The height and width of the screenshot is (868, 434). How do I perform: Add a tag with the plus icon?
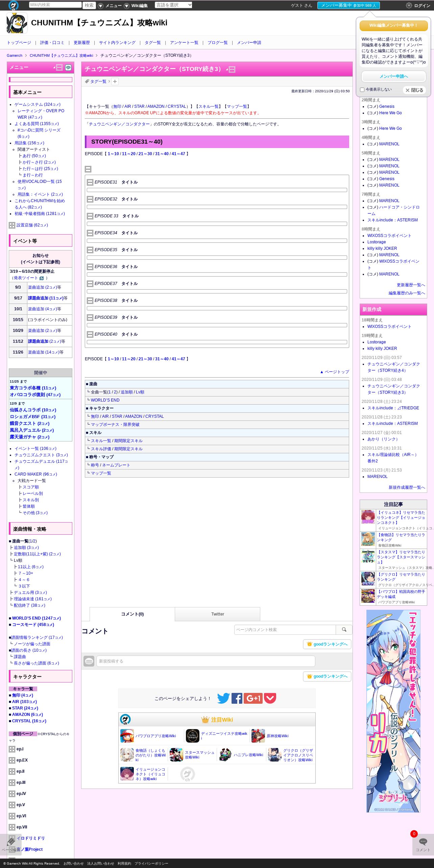click(x=115, y=81)
